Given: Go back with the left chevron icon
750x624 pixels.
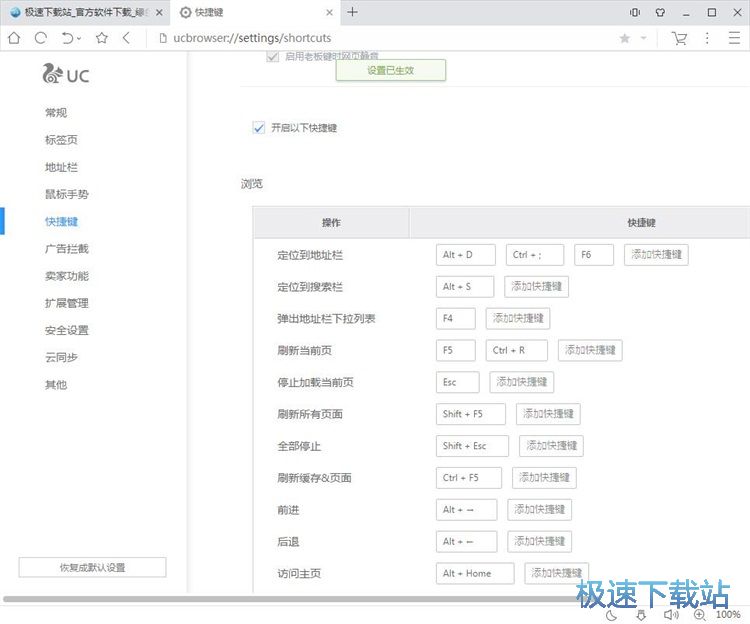Looking at the screenshot, I should (x=126, y=38).
